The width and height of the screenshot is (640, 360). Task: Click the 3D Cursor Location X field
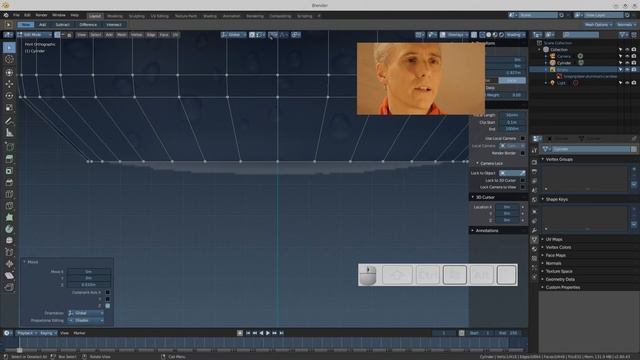tap(507, 207)
